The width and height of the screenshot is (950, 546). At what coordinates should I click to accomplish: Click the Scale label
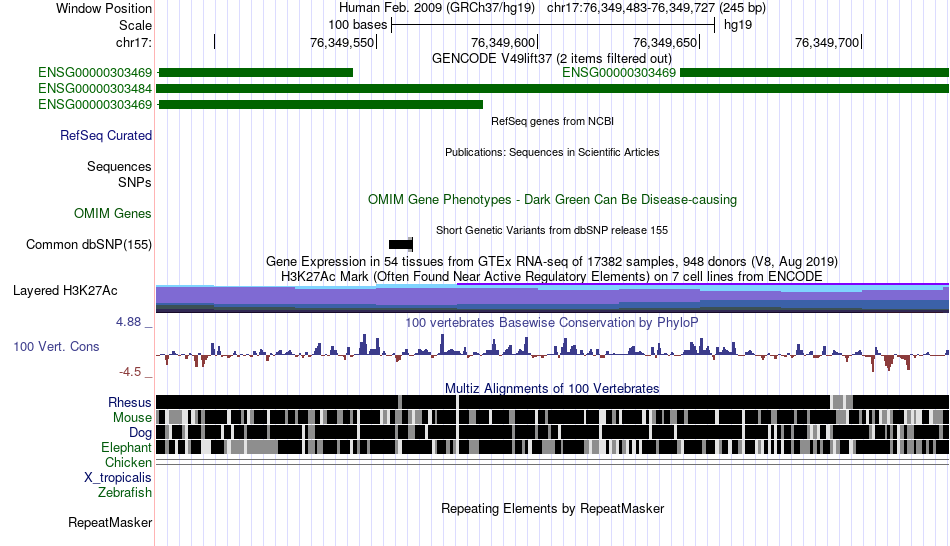135,25
